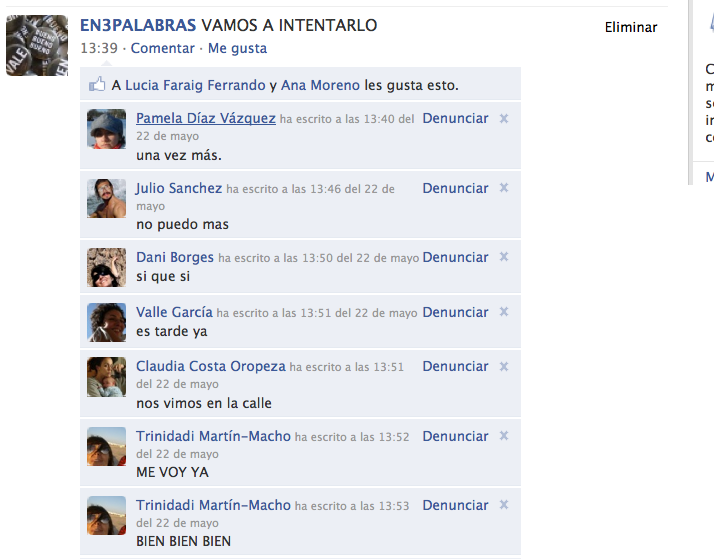
Task: Delete Pamela Díaz Vázquez's comment with X
Action: click(504, 119)
